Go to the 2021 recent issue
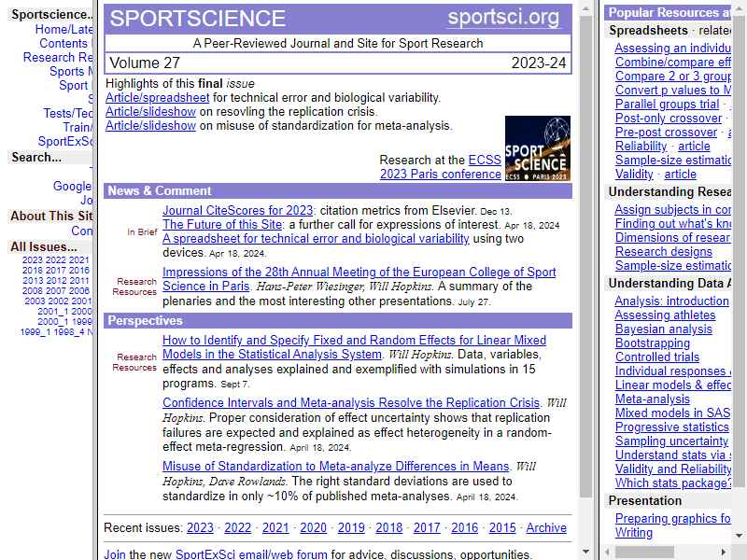The image size is (747, 560). [x=275, y=528]
